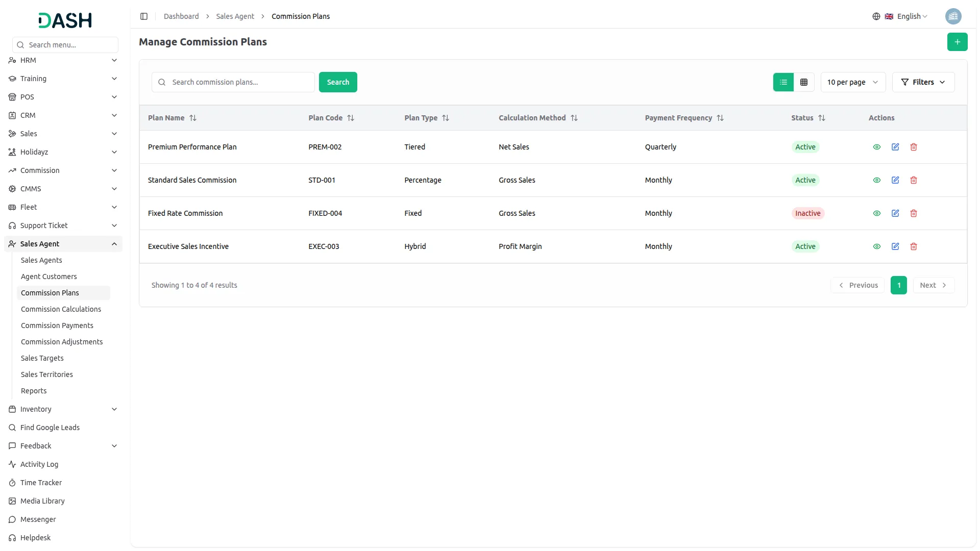Edit the Executive Sales Incentive plan
The height and width of the screenshot is (551, 980).
(895, 246)
